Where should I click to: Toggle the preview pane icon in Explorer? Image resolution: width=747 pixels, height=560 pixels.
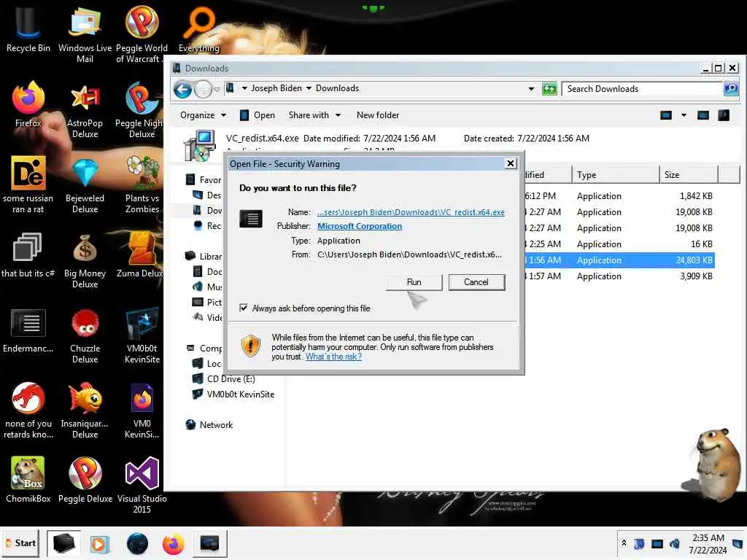click(703, 115)
